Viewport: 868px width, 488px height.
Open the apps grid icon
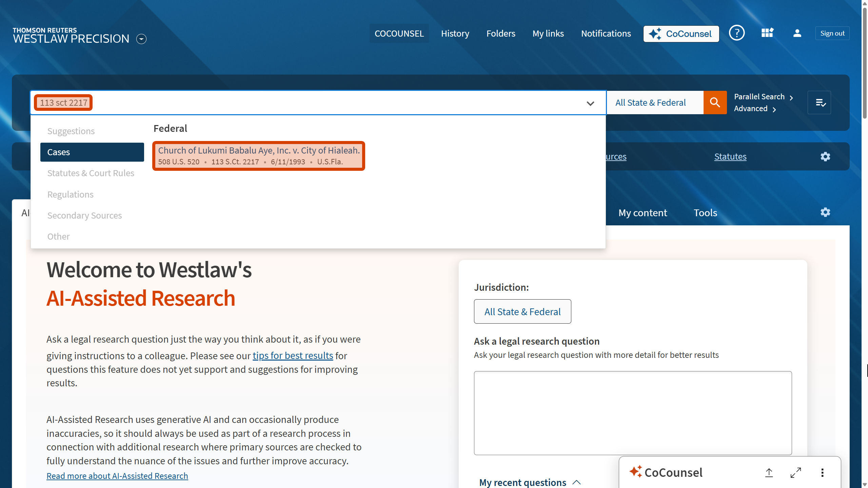tap(767, 33)
